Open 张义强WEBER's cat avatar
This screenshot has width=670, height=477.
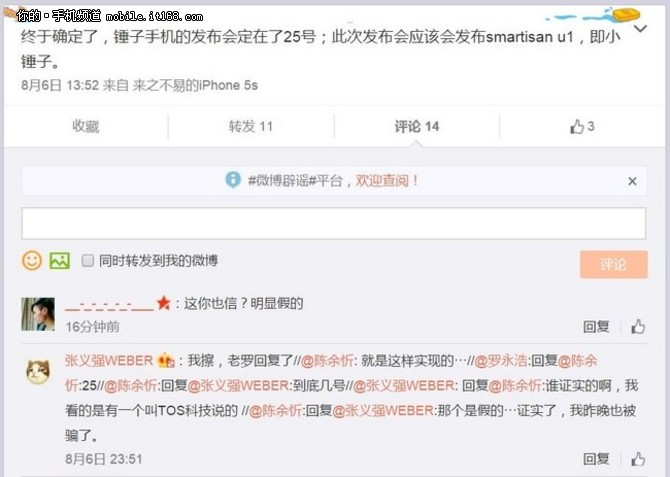click(38, 371)
